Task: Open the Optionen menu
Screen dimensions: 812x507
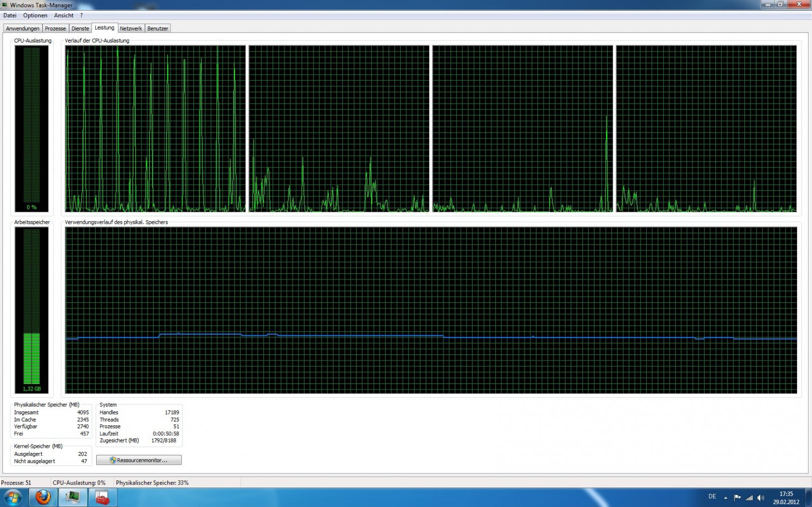Action: pos(35,16)
